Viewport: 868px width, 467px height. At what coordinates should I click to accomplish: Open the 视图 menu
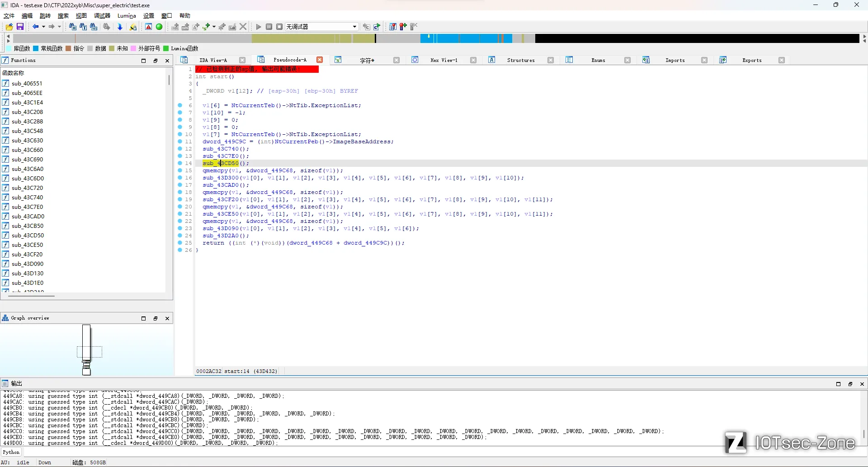[x=81, y=16]
